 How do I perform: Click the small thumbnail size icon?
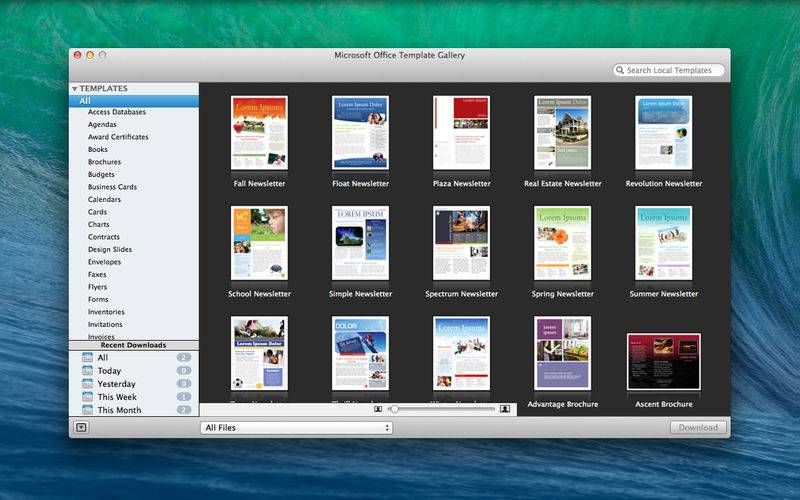[x=378, y=409]
